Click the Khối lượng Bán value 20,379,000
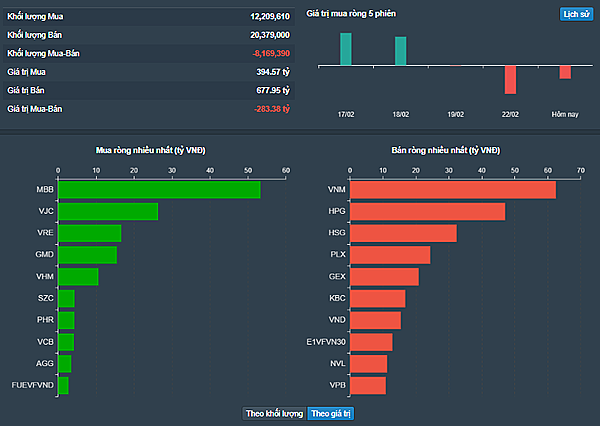 pos(270,35)
